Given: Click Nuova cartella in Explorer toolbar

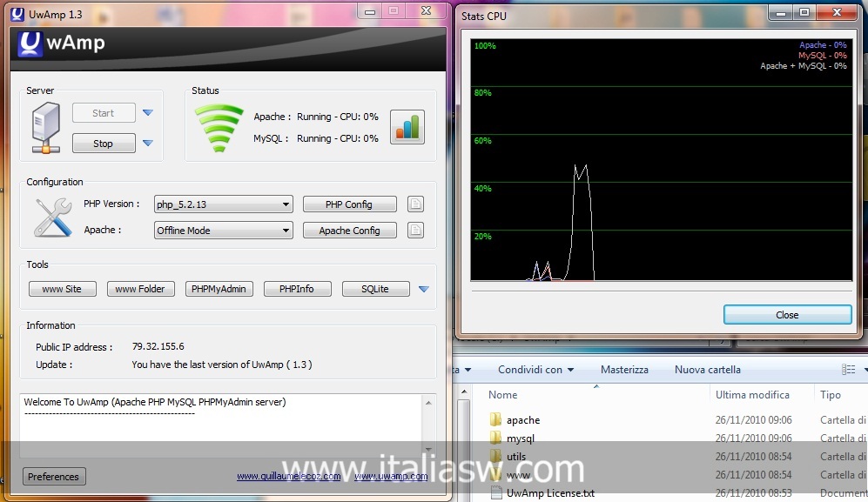Looking at the screenshot, I should (x=708, y=369).
